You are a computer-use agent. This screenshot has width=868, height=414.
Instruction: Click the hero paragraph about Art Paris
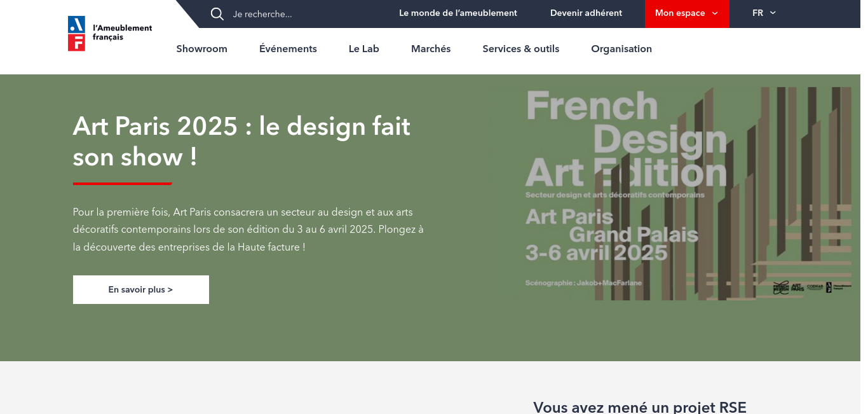(x=248, y=230)
